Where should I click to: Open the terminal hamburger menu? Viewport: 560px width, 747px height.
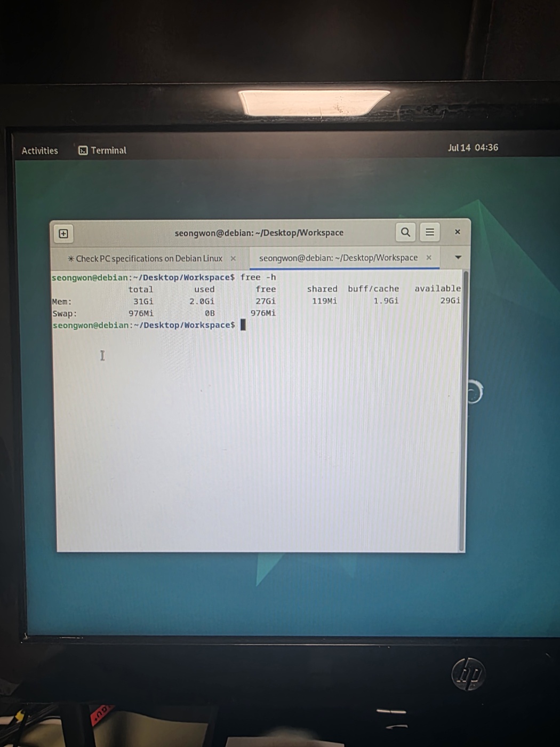point(430,232)
